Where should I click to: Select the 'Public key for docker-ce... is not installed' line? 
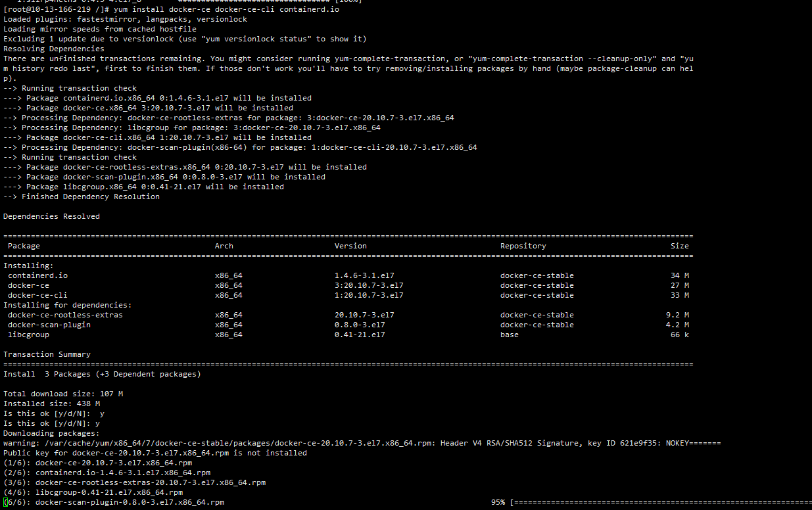tap(155, 453)
